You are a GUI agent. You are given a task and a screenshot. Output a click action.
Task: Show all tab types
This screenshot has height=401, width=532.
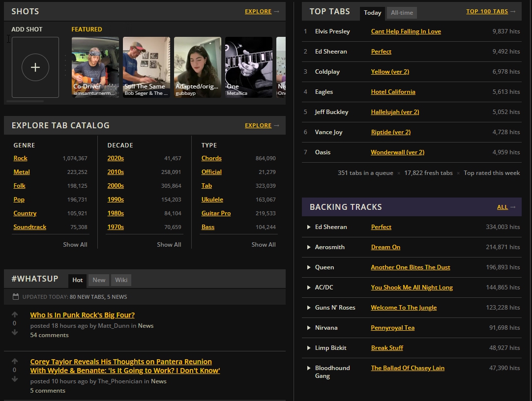[x=263, y=244]
